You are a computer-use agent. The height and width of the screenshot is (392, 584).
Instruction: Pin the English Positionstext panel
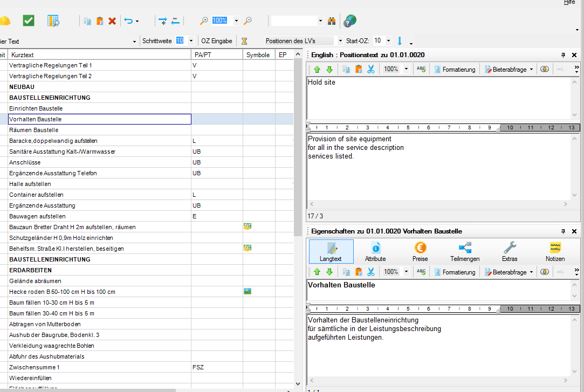click(x=563, y=55)
